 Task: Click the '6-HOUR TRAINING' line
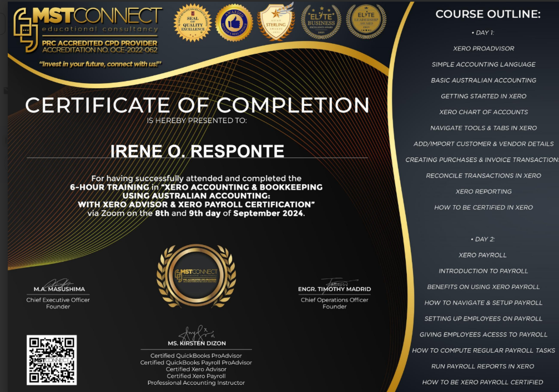pos(197,187)
